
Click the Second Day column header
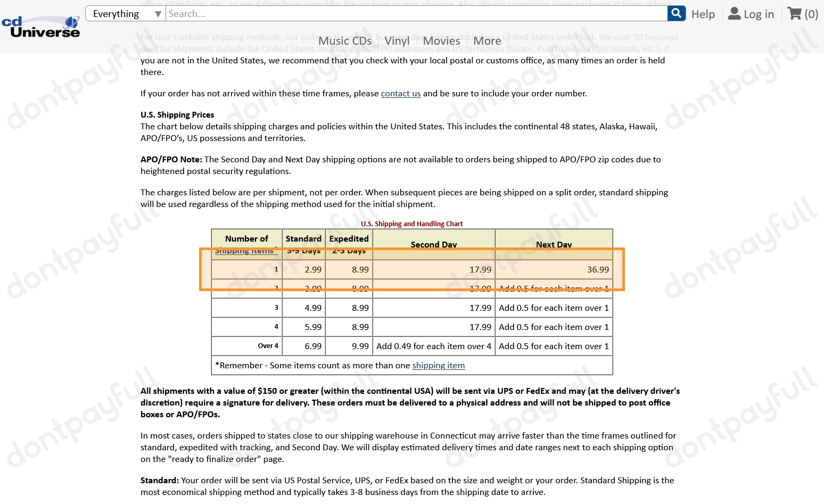pos(433,244)
